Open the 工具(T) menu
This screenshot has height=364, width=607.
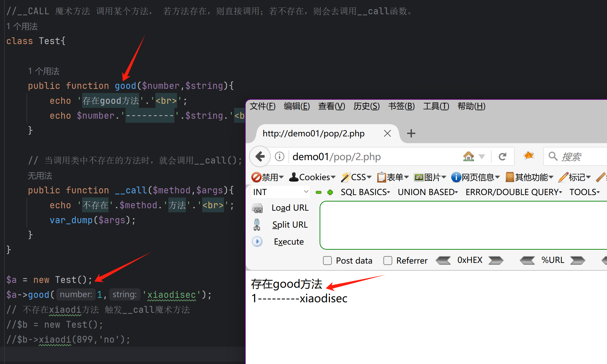click(436, 107)
